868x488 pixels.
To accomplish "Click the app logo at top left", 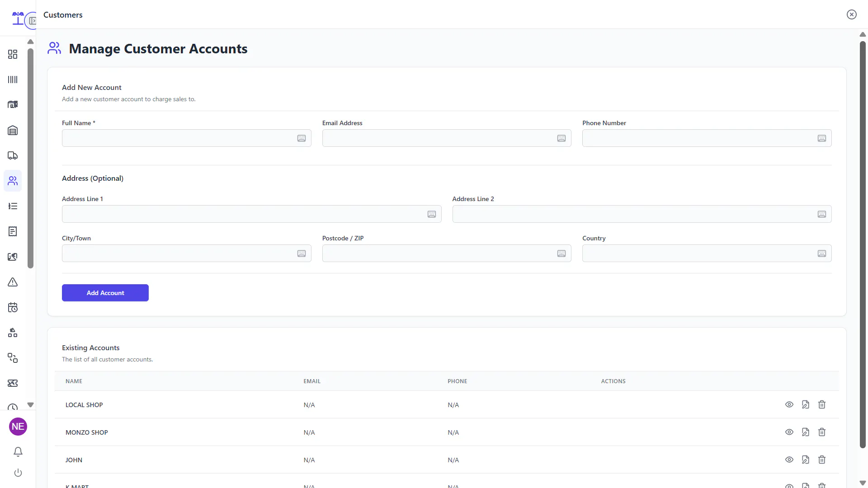I will pos(18,18).
